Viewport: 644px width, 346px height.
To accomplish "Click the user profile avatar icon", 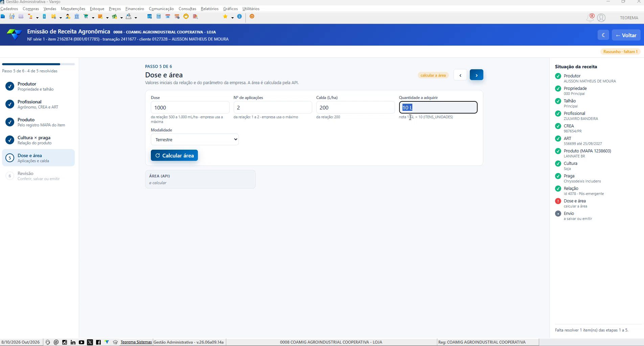I will [x=601, y=18].
